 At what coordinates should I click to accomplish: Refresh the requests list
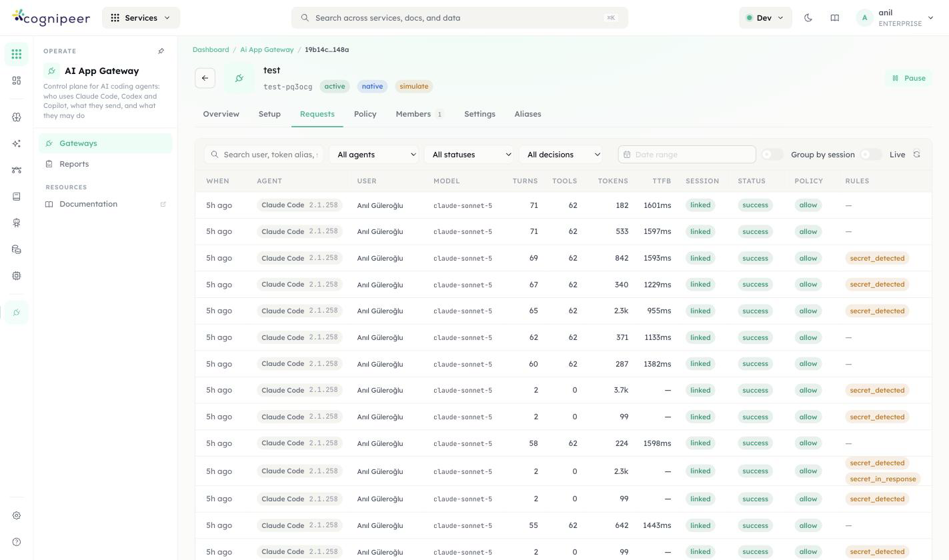917,154
